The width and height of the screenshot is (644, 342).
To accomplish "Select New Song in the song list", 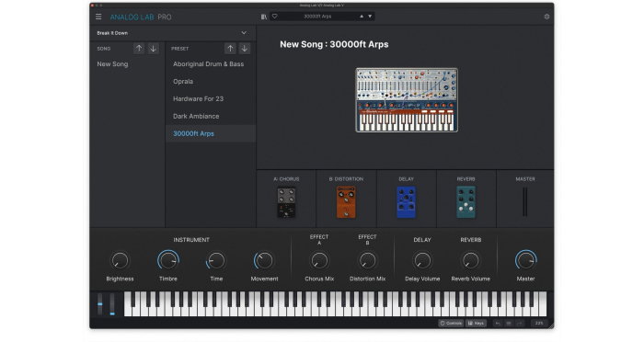I will 112,64.
